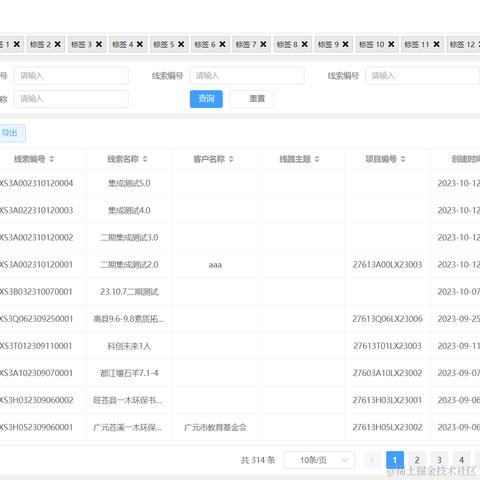480x480 pixels.
Task: Focus the right 线索编号 input field
Action: [x=423, y=76]
